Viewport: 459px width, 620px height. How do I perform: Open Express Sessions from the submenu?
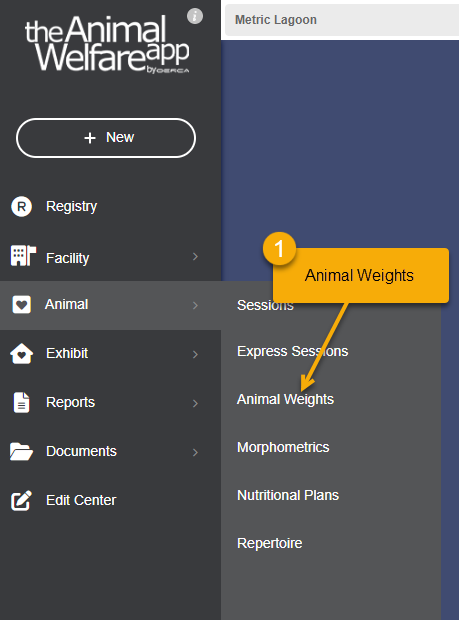click(293, 351)
